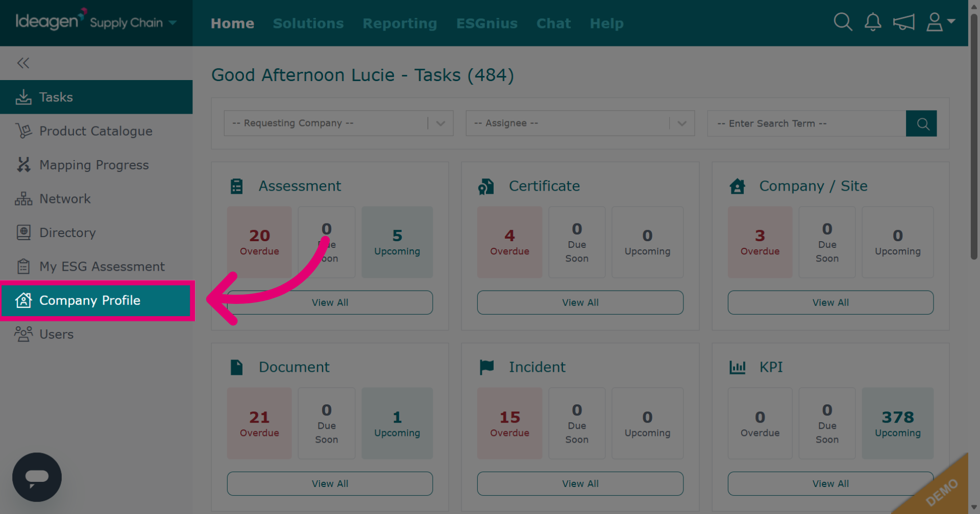
Task: Collapse the sidebar with double chevron
Action: click(23, 63)
